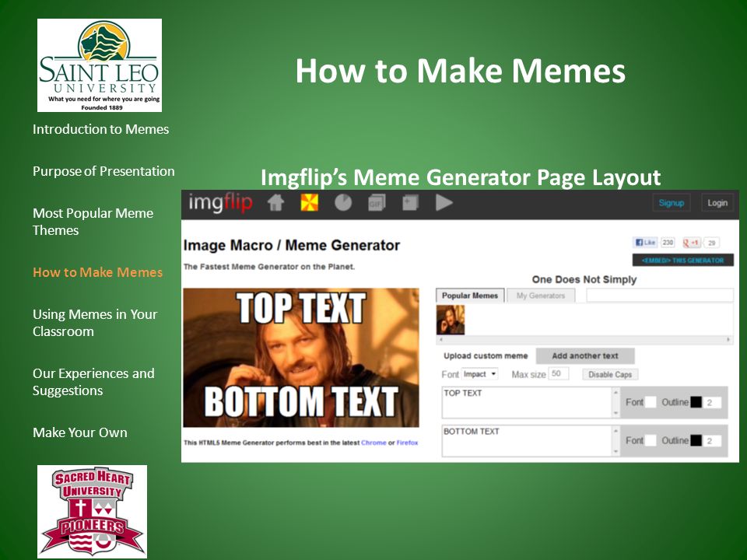The height and width of the screenshot is (560, 747).
Task: Pick the black Outline color for top text
Action: pos(696,402)
